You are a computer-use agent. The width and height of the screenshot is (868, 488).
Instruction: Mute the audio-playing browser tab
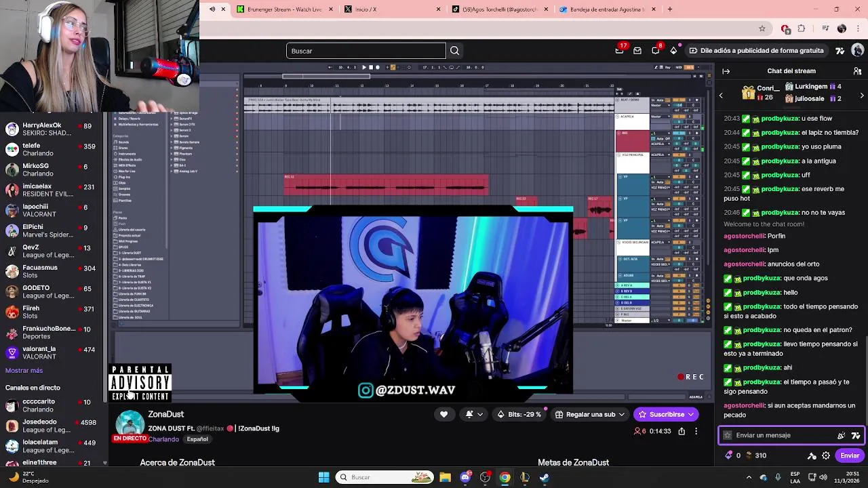[212, 9]
